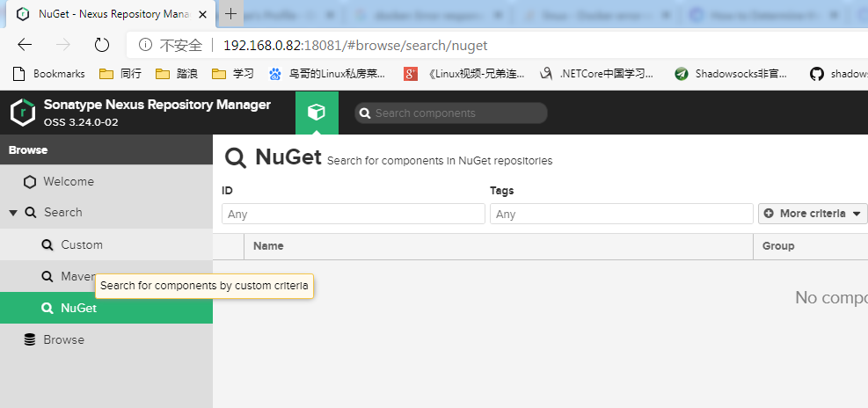Image resolution: width=868 pixels, height=408 pixels.
Task: Click the Custom search magnifier icon
Action: pyautogui.click(x=47, y=245)
